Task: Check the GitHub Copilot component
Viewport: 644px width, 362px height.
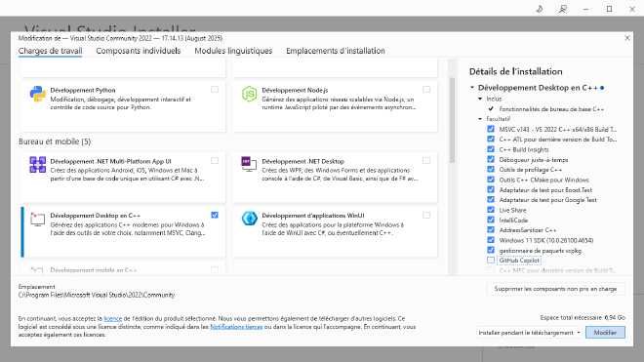Action: (491, 261)
